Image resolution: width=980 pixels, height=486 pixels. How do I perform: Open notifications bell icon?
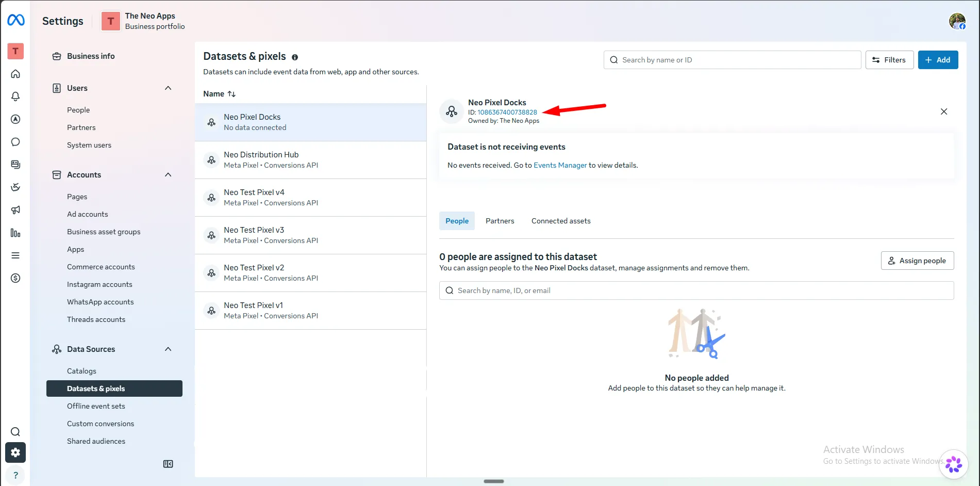click(x=15, y=96)
